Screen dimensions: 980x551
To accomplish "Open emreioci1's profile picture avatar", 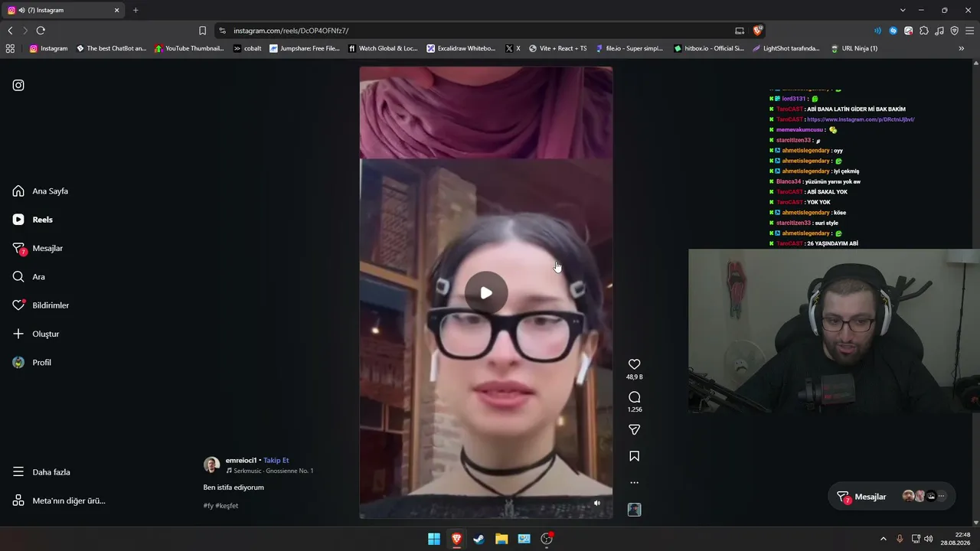I will (211, 465).
